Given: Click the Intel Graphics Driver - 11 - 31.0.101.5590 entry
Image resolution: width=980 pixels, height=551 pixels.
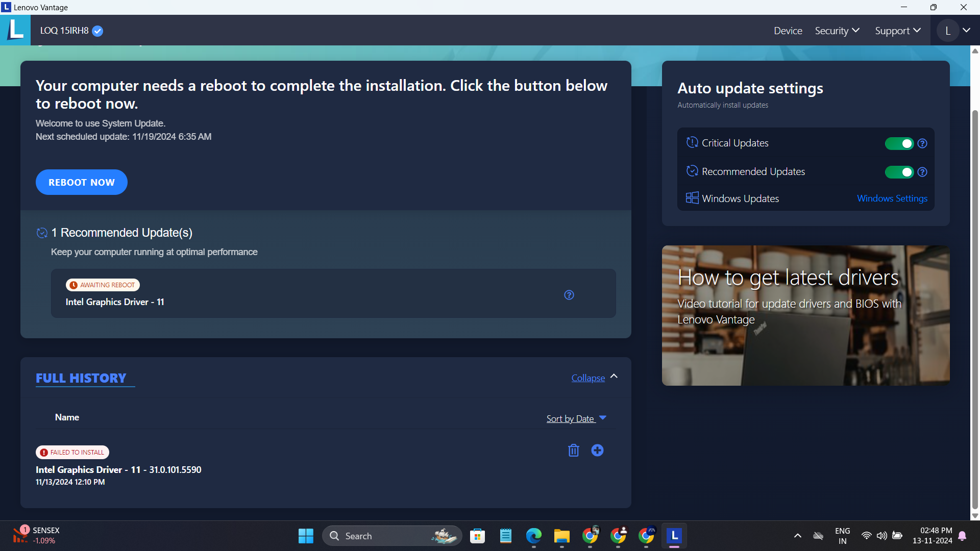Looking at the screenshot, I should 118,469.
